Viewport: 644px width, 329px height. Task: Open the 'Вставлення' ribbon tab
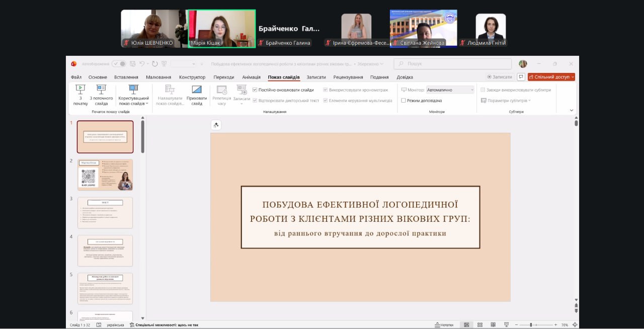point(126,77)
